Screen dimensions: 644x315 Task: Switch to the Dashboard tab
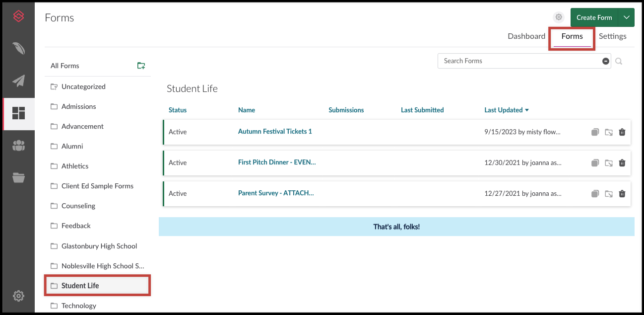click(x=526, y=36)
